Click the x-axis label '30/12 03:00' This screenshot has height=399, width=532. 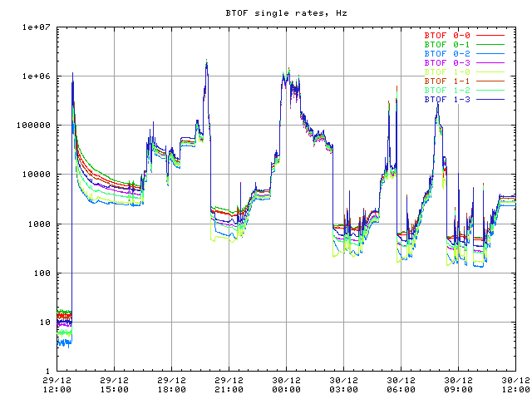point(343,385)
